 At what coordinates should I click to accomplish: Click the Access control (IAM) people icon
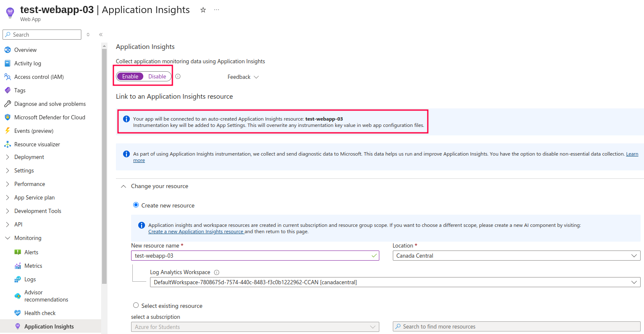tap(8, 77)
